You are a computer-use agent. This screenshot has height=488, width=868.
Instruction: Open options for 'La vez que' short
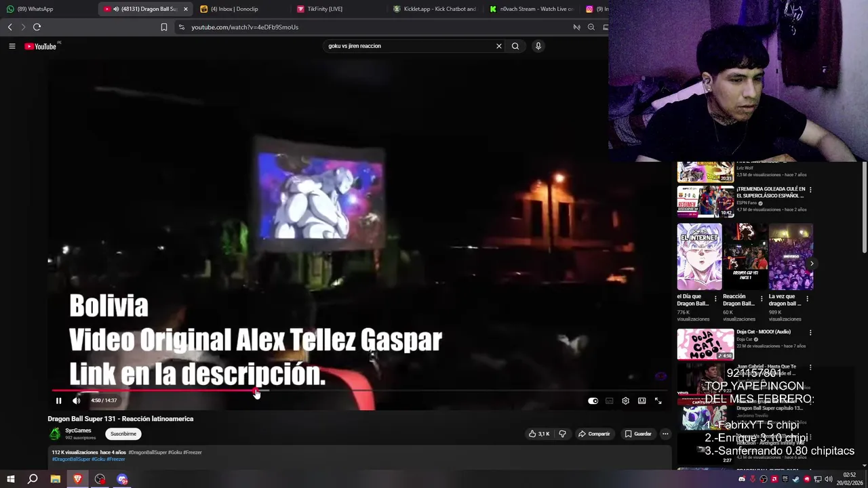(807, 298)
